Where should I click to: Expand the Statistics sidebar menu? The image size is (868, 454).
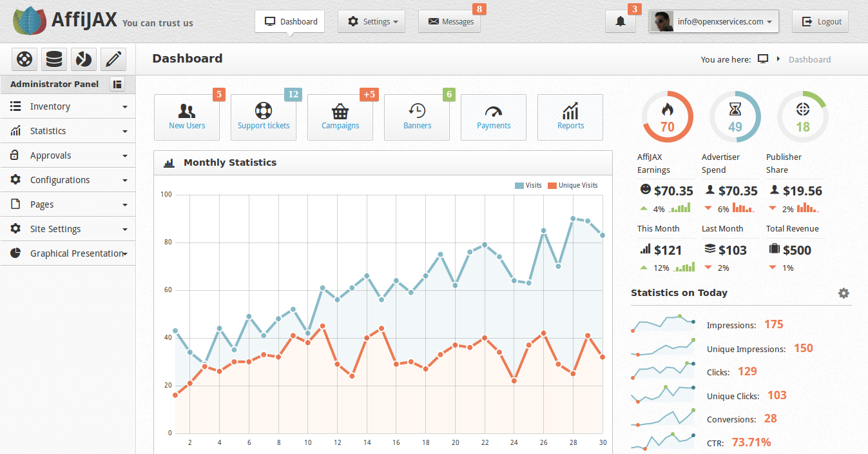tap(68, 131)
